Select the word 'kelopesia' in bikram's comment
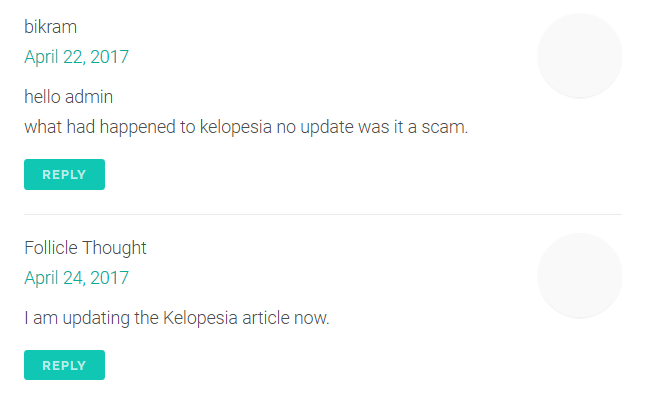The image size is (661, 397). coord(236,127)
